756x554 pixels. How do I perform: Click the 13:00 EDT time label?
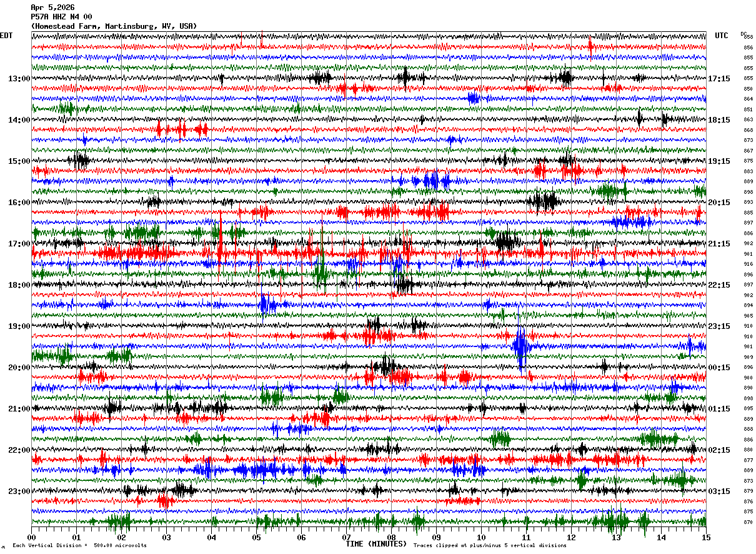click(x=19, y=79)
